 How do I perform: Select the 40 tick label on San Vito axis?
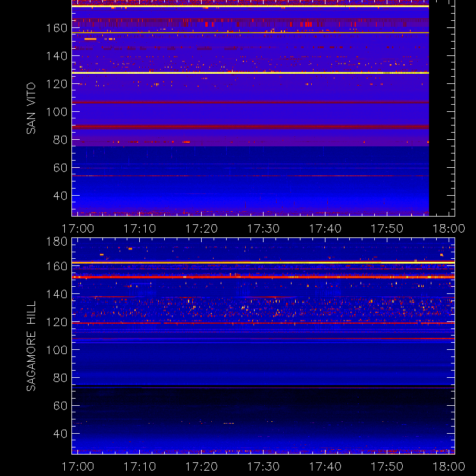60,196
